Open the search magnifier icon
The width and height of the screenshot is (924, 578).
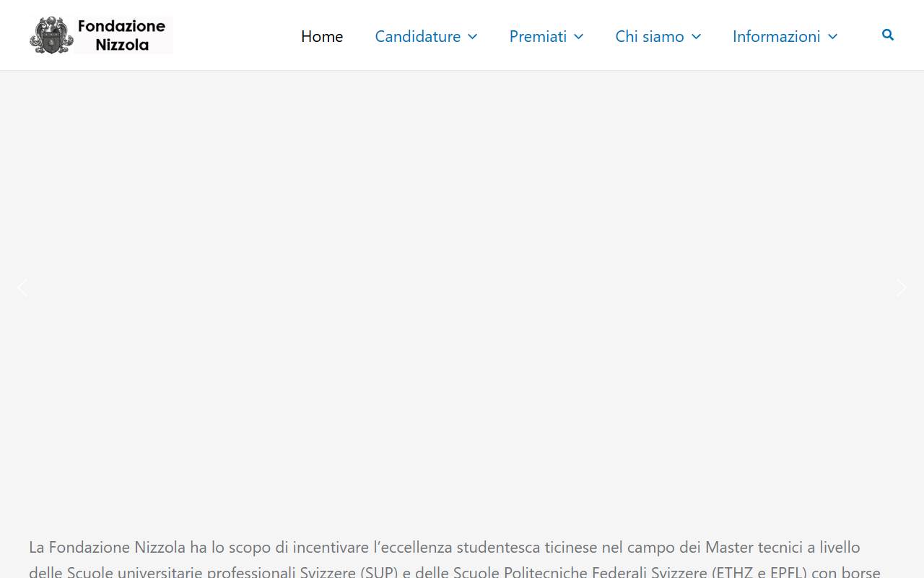pos(888,35)
